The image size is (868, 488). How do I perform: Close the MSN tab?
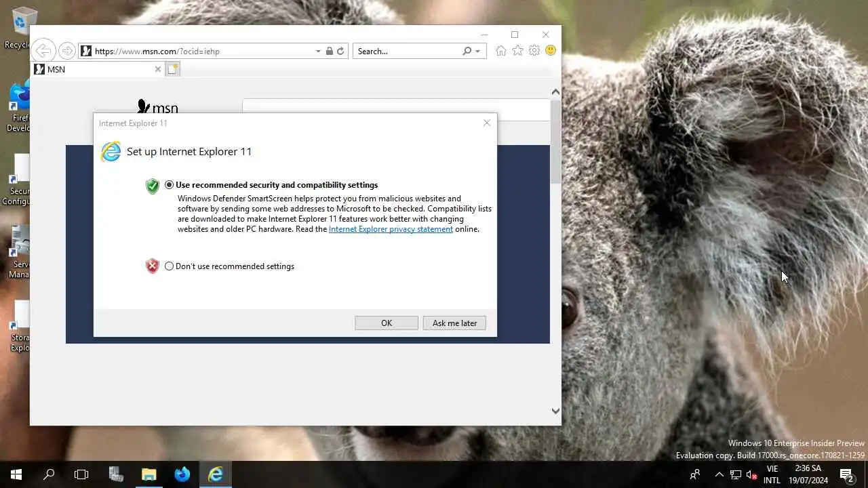click(x=158, y=69)
